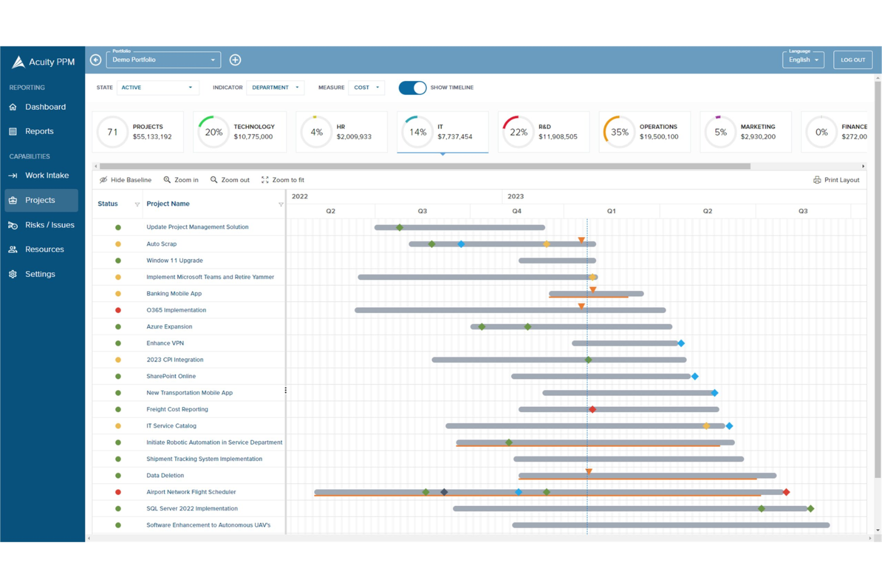Hide Baseline on the Gantt chart

click(125, 179)
